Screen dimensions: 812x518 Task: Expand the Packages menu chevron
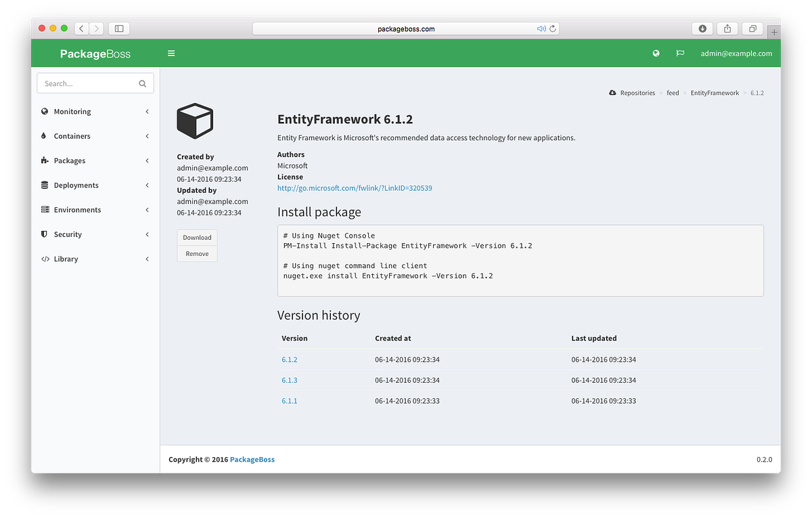148,160
